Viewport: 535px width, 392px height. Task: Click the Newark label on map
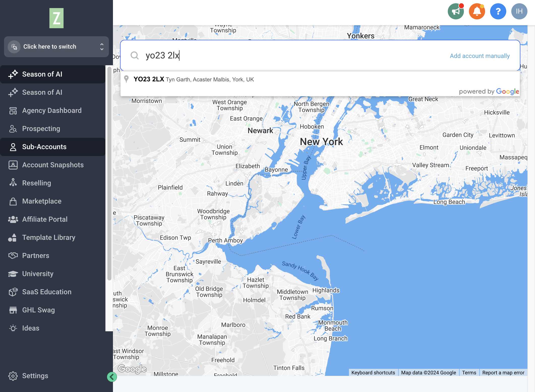click(x=260, y=130)
